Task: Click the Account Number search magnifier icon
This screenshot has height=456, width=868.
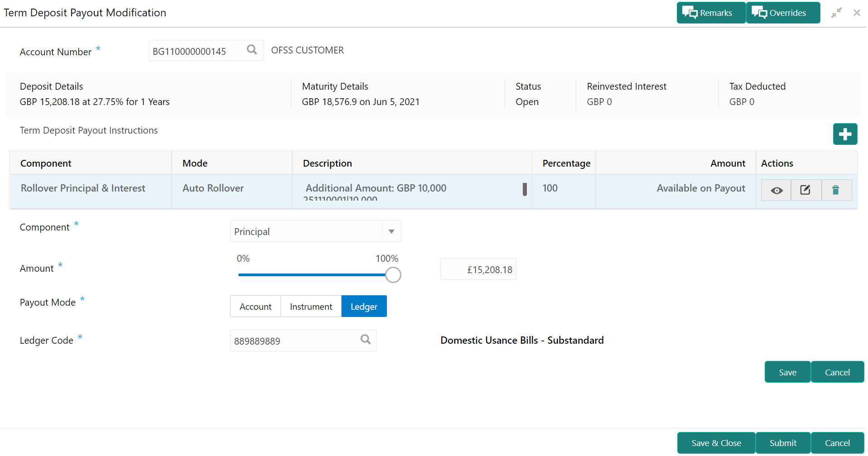Action: 252,50
